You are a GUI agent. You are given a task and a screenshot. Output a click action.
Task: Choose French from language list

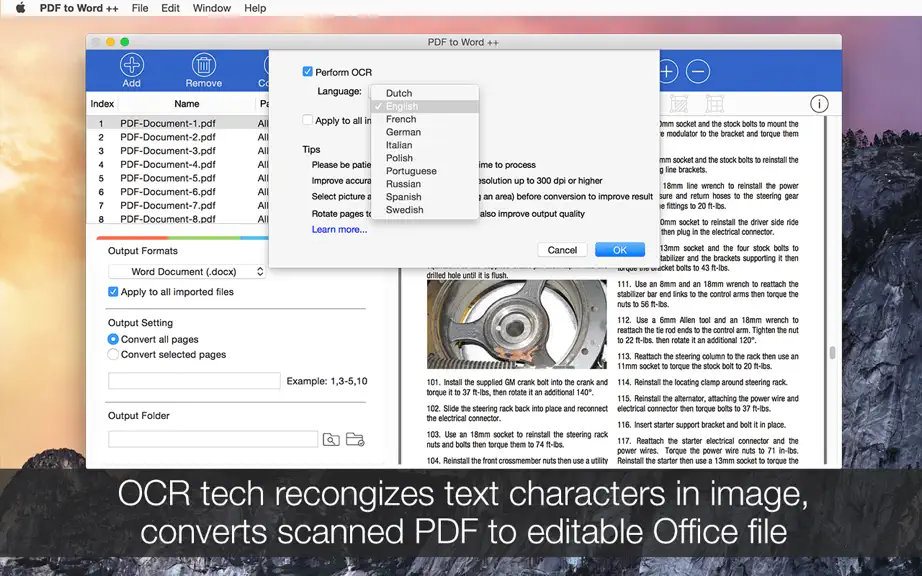click(425, 119)
